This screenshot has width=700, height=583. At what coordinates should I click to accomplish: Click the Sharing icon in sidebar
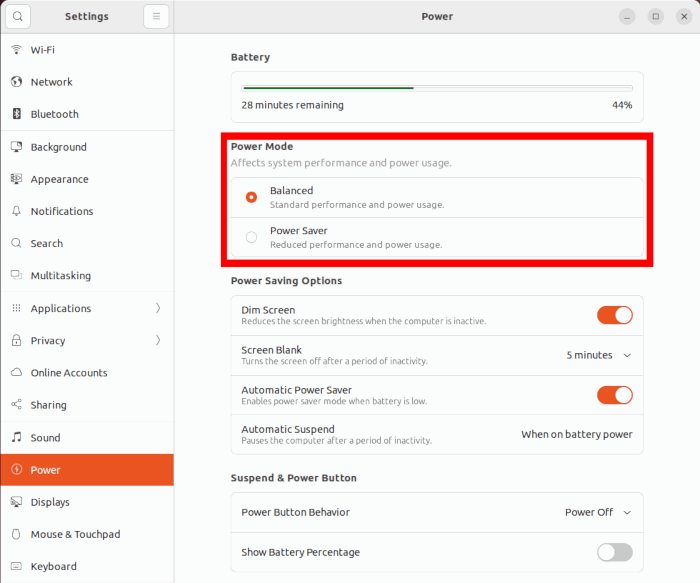coord(17,404)
